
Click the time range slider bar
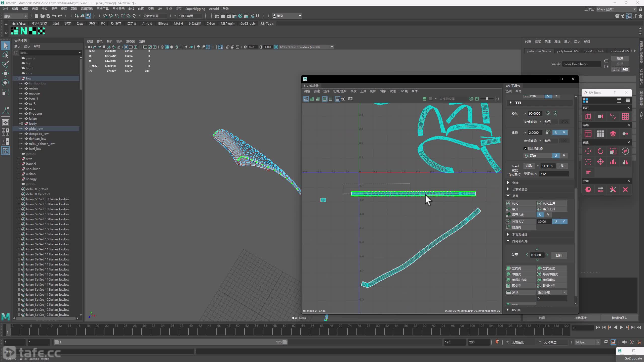pyautogui.click(x=171, y=342)
